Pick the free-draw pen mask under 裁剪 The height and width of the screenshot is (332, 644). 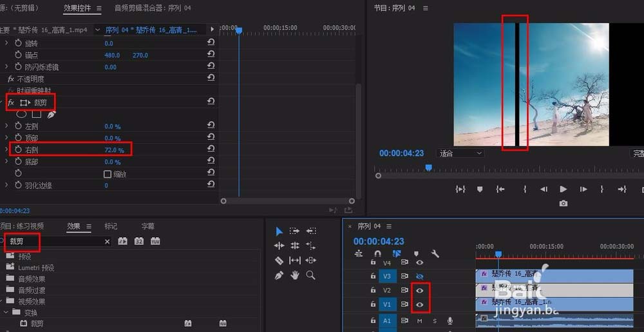coord(52,115)
